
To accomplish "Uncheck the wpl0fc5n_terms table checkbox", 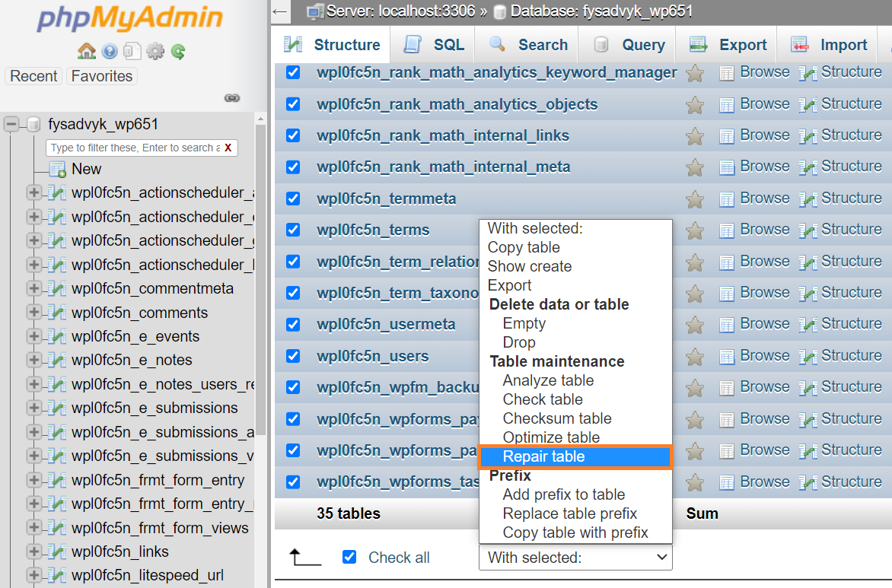I will click(293, 229).
